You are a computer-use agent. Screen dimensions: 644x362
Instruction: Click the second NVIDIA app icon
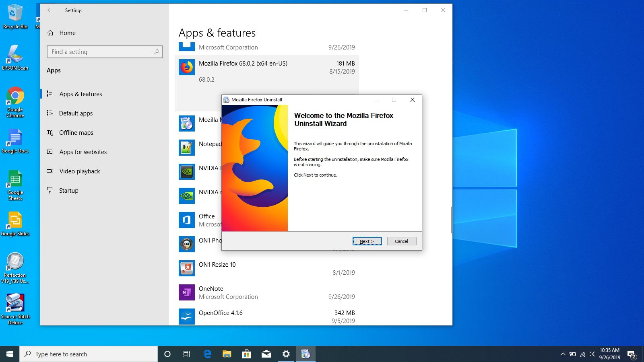(187, 196)
